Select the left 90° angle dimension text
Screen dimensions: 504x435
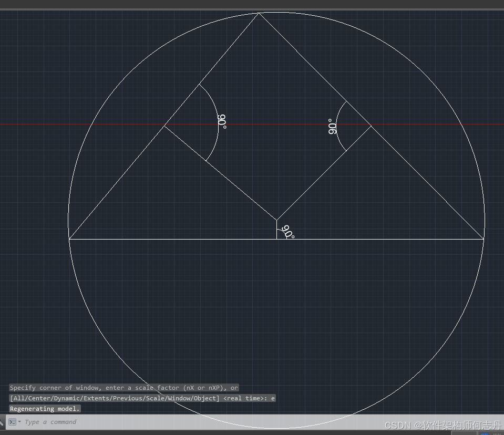click(x=222, y=121)
